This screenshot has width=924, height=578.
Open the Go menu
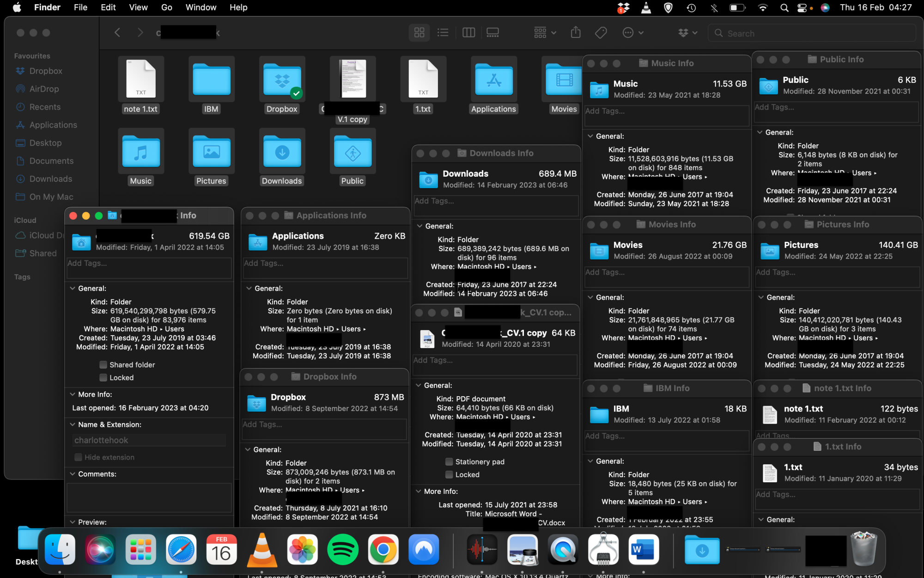(x=167, y=7)
